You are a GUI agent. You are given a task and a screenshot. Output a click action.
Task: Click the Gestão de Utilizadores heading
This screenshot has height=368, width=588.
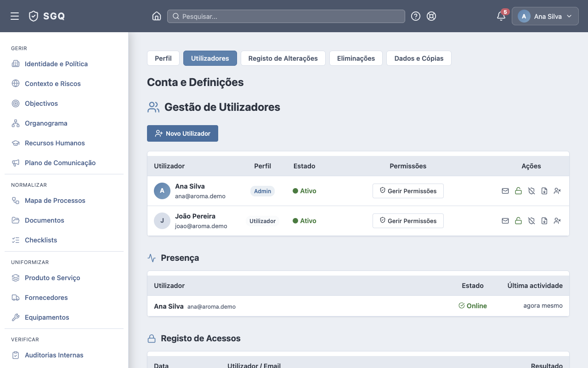(222, 107)
